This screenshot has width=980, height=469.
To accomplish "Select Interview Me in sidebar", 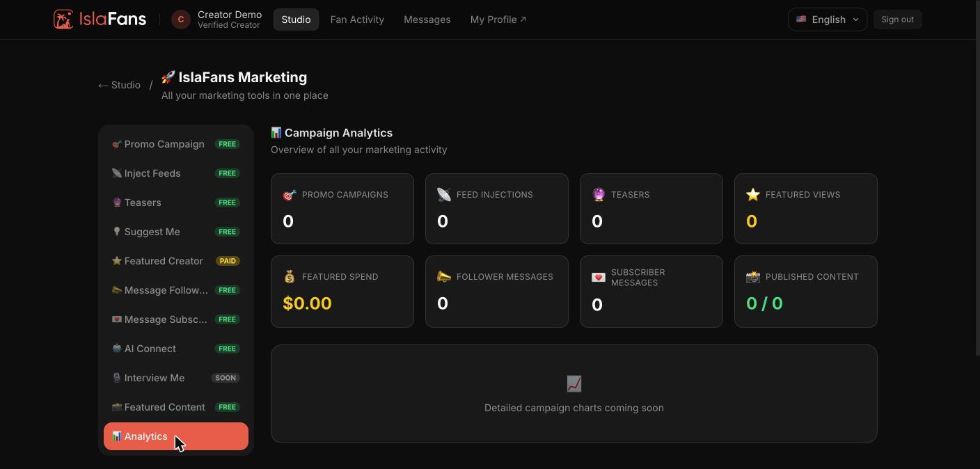I will coord(176,378).
